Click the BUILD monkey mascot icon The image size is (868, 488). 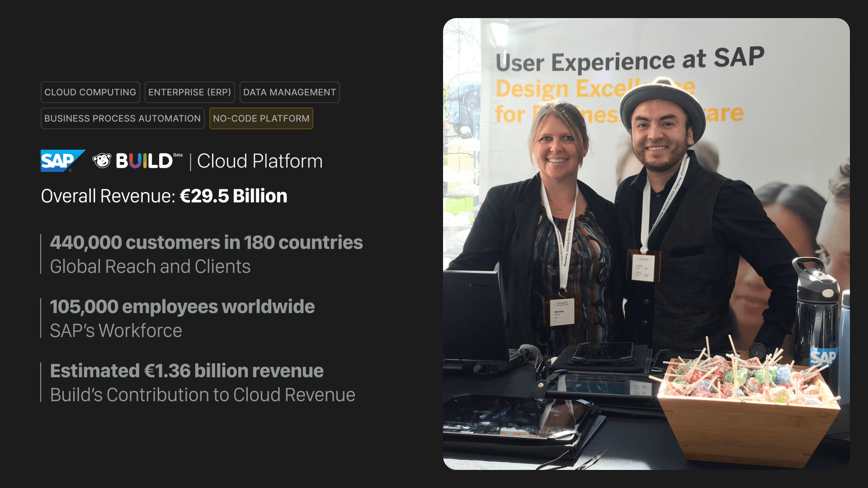[102, 160]
